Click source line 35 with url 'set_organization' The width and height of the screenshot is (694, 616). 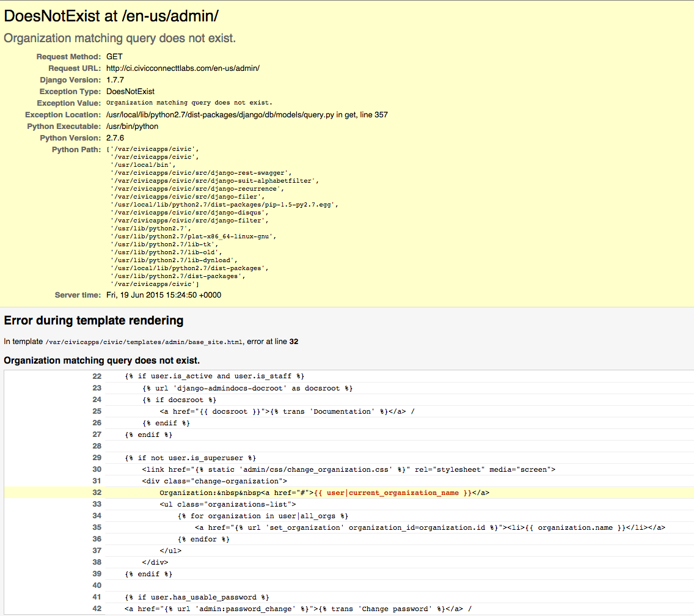pyautogui.click(x=430, y=527)
